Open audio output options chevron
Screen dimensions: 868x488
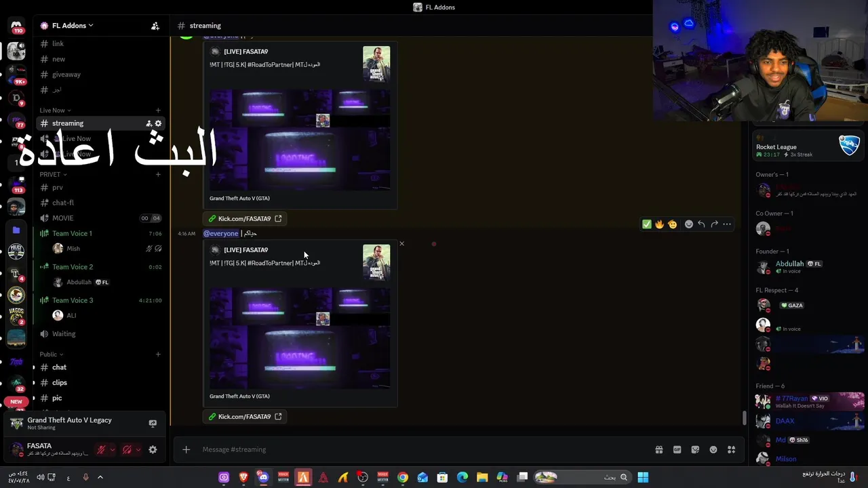138,449
